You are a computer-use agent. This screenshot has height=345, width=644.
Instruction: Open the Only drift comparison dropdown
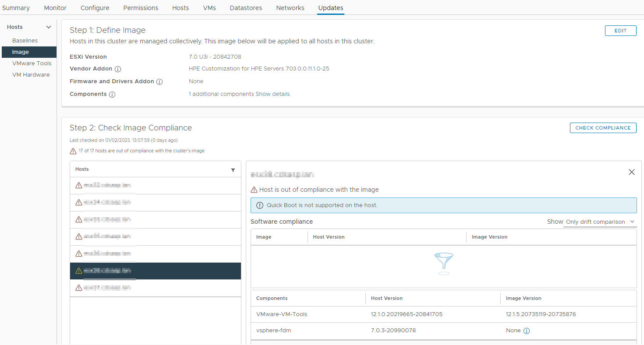(x=600, y=222)
